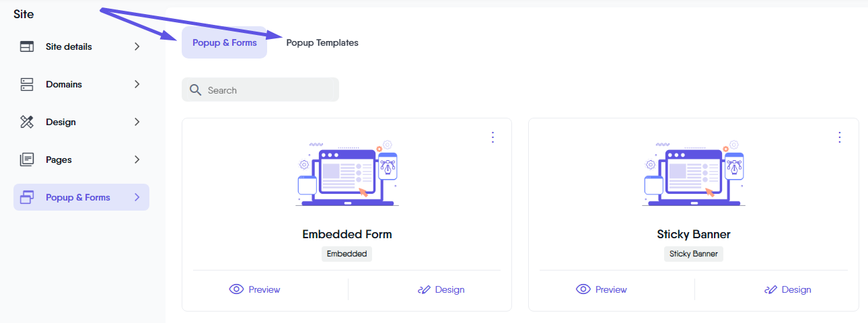Screen dimensions: 868x323
Task: Select the Popup & Forms tab
Action: pos(225,43)
